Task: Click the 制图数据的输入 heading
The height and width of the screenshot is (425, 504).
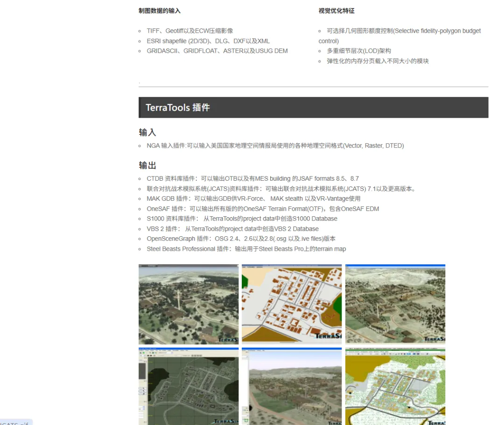Action: [x=160, y=11]
